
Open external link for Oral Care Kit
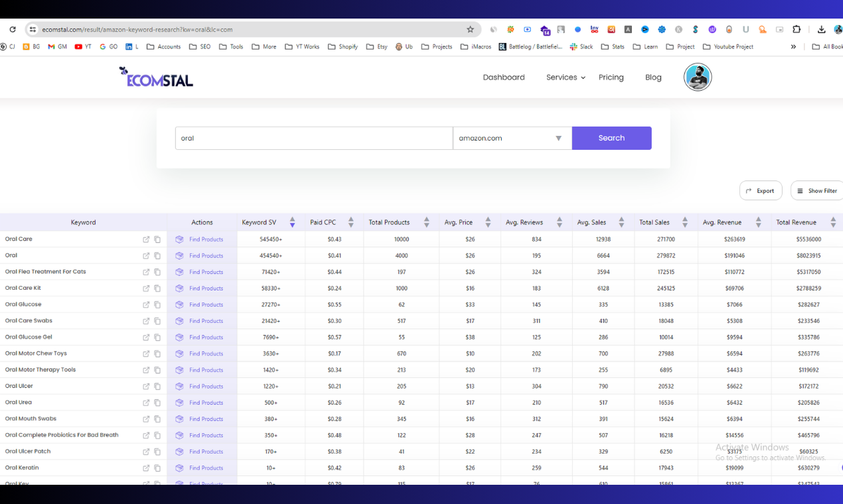coord(146,288)
